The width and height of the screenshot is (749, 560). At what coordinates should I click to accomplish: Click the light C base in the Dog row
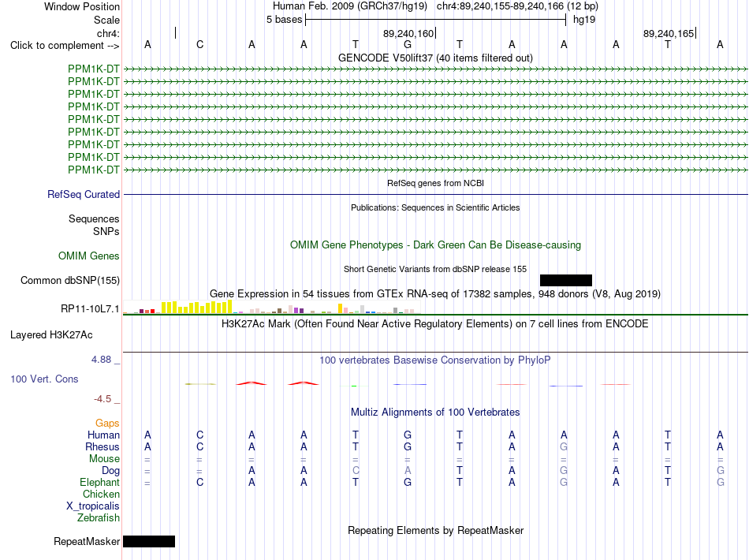click(356, 471)
